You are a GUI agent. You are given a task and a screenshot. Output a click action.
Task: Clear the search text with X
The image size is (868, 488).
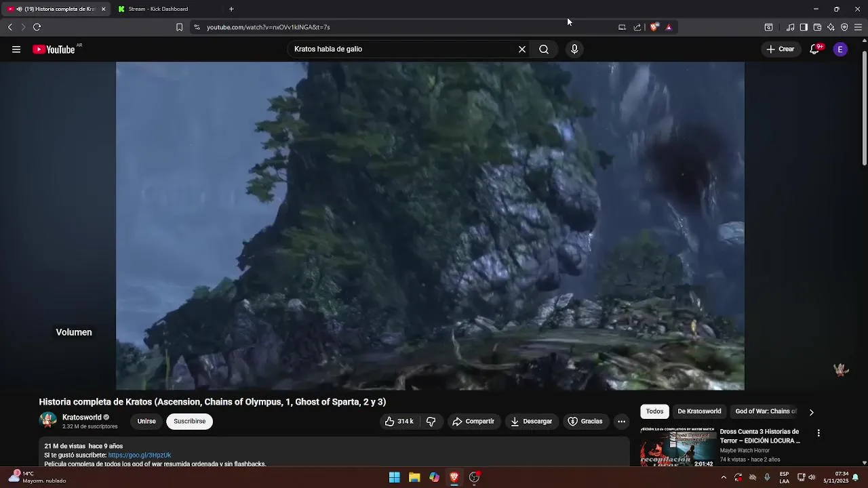pyautogui.click(x=522, y=49)
